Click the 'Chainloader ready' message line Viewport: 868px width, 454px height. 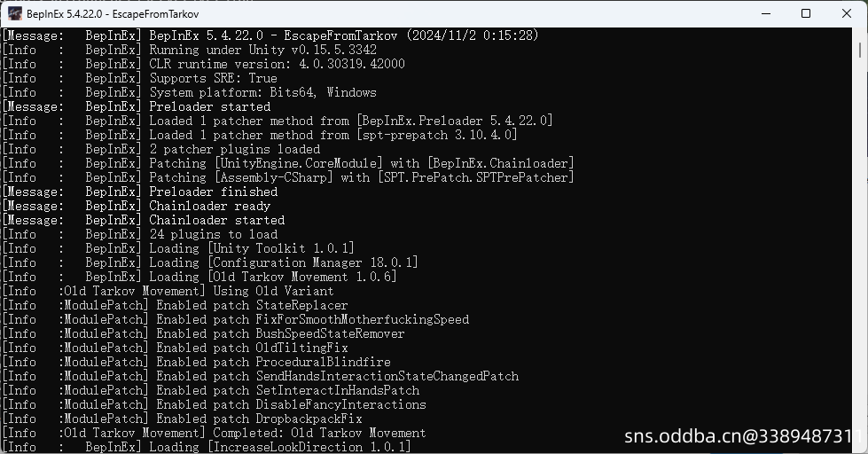137,206
